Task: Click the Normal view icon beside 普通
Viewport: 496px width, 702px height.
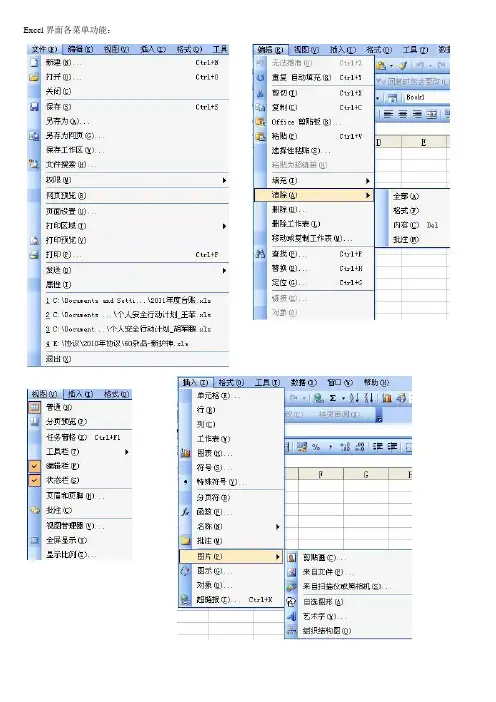Action: (35, 407)
